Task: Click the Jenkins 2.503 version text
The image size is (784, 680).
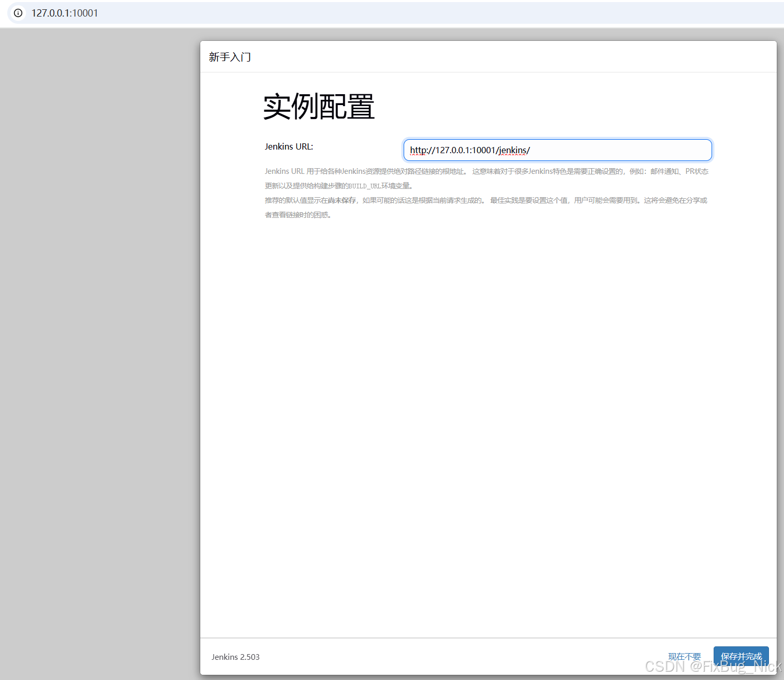Action: [235, 657]
